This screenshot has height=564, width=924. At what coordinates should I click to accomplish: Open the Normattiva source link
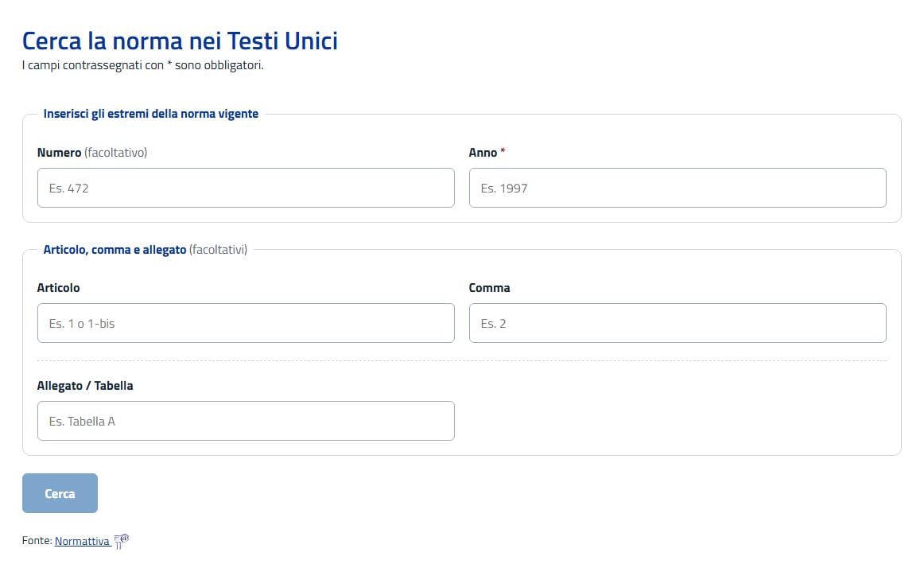click(x=83, y=541)
